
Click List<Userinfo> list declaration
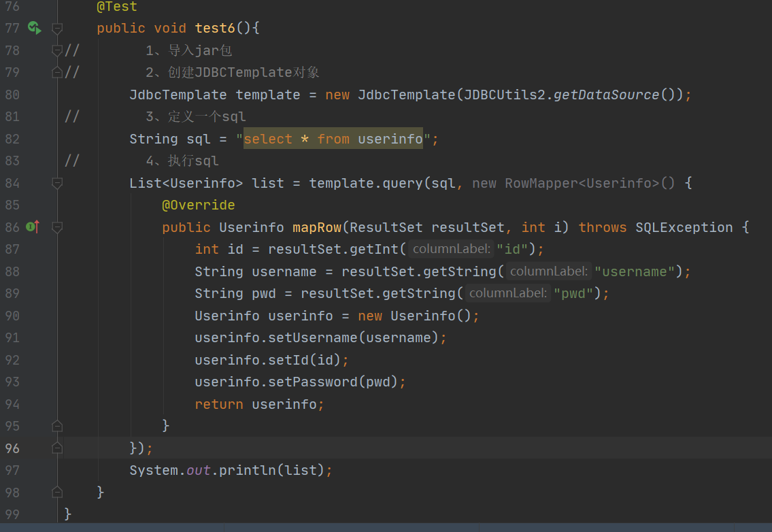coord(207,183)
